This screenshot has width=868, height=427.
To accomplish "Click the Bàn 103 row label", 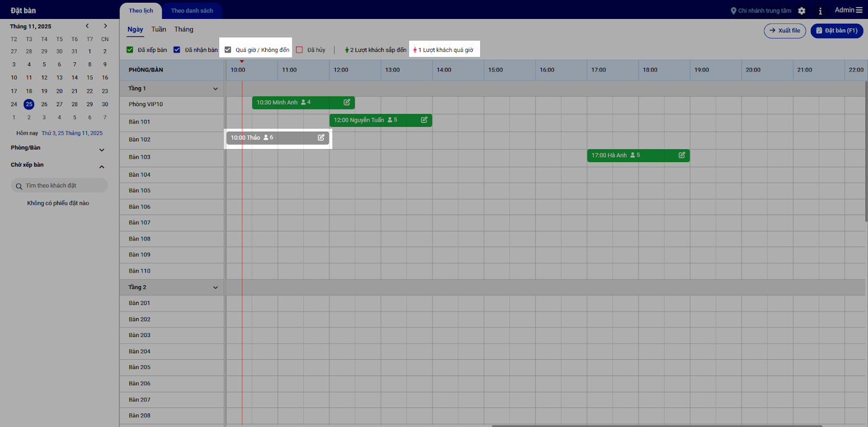I will pyautogui.click(x=139, y=157).
